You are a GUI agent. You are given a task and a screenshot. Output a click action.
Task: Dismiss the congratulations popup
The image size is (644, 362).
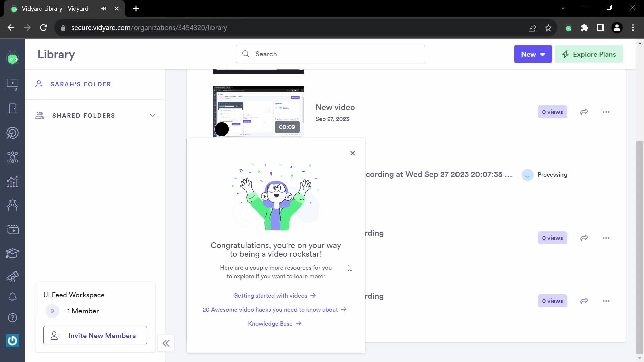353,153
